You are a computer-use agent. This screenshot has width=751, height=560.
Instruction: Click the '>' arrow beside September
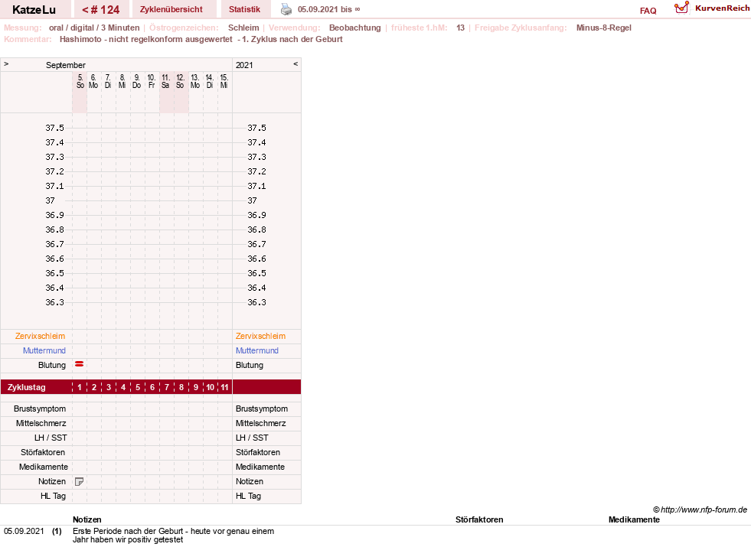tap(6, 63)
